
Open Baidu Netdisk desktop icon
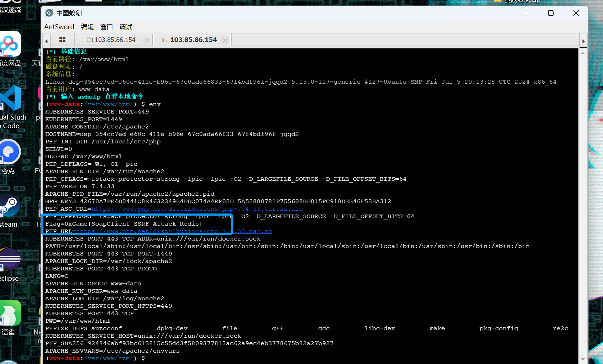10,44
